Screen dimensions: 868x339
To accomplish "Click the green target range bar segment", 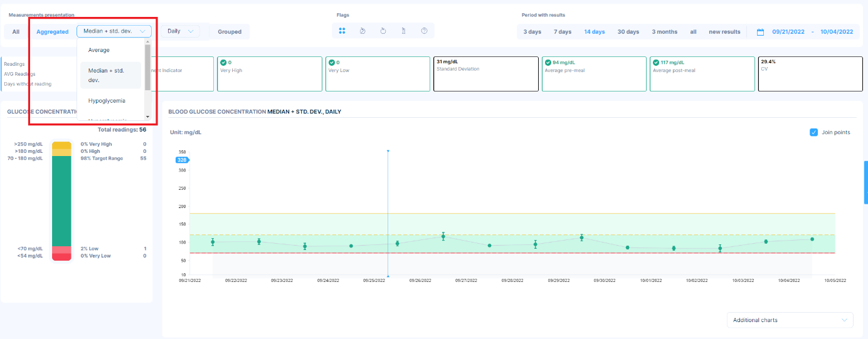I will tap(61, 201).
